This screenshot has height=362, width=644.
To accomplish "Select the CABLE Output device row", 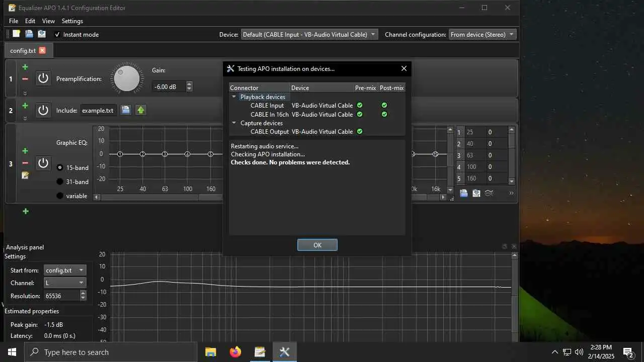I will (x=317, y=131).
